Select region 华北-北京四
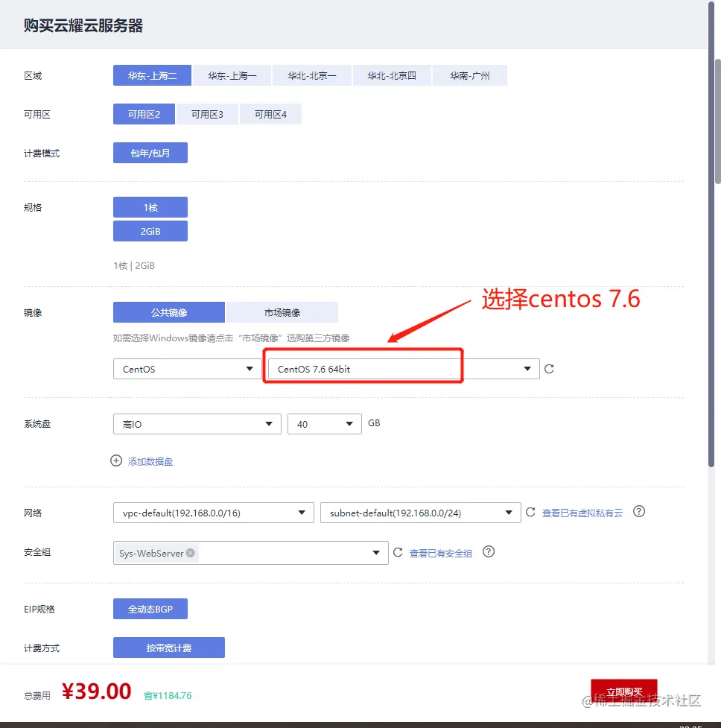Image resolution: width=721 pixels, height=728 pixels. 392,75
